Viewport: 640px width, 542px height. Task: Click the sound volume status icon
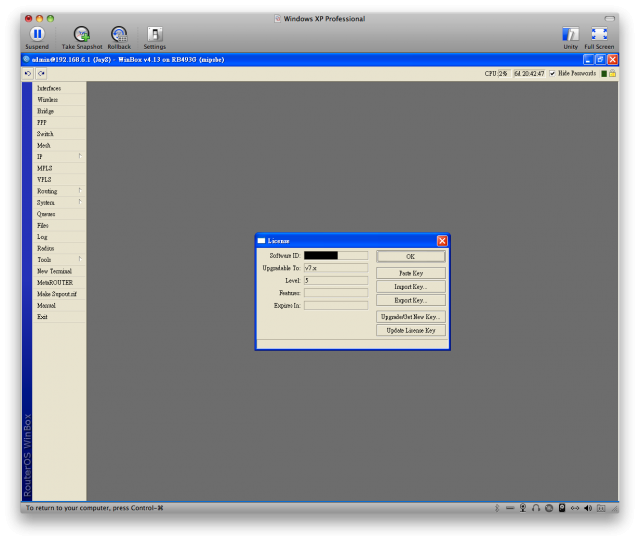[x=588, y=508]
